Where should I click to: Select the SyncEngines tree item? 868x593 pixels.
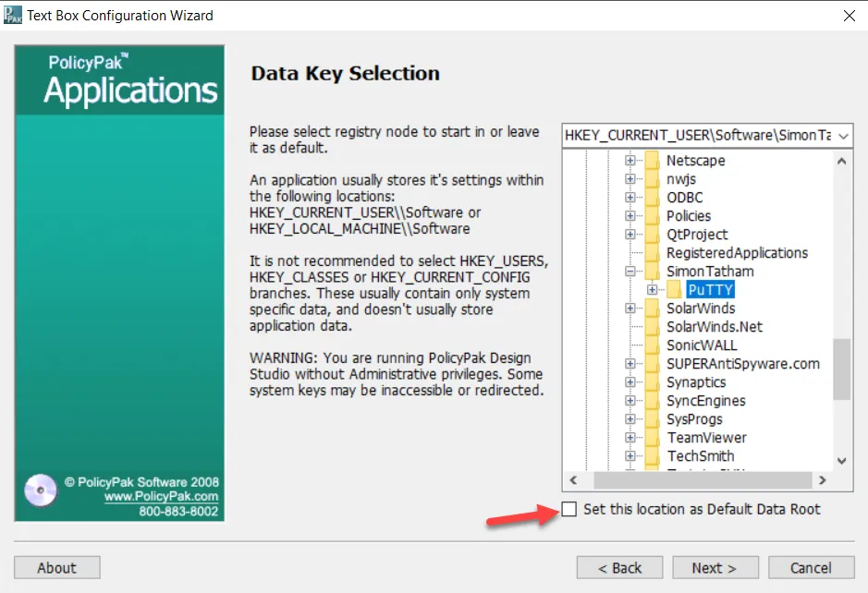[x=706, y=401]
